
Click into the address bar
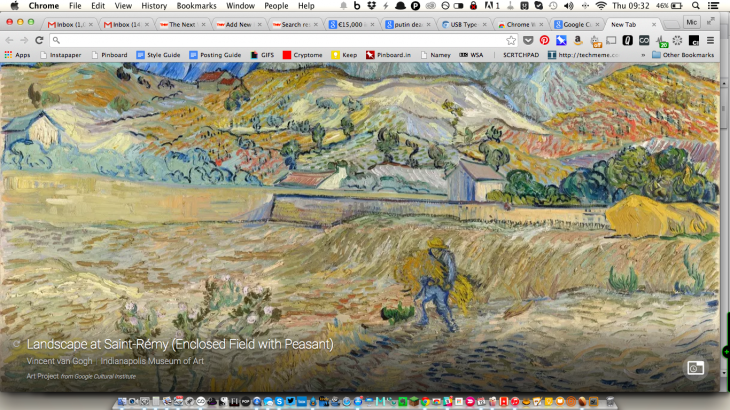[x=280, y=40]
